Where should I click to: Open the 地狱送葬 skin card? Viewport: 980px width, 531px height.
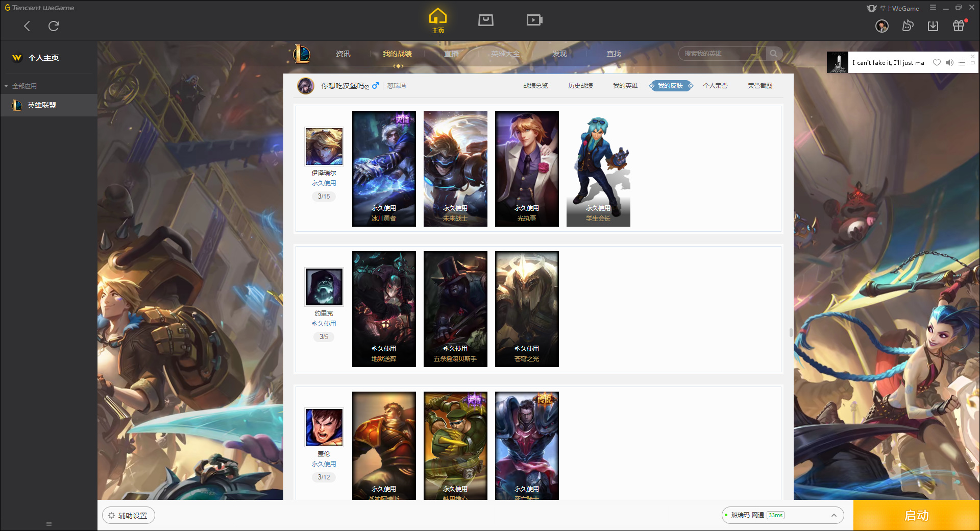[x=384, y=309]
